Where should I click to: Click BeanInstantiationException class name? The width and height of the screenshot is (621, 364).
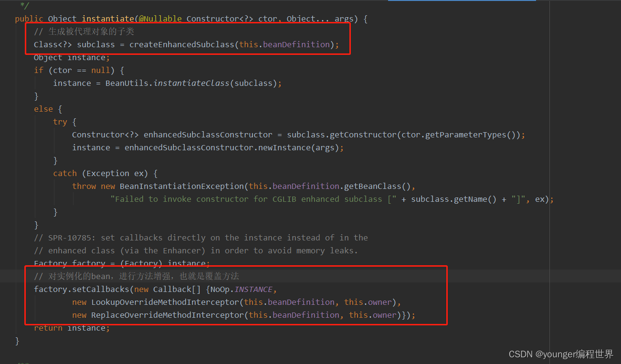[182, 186]
